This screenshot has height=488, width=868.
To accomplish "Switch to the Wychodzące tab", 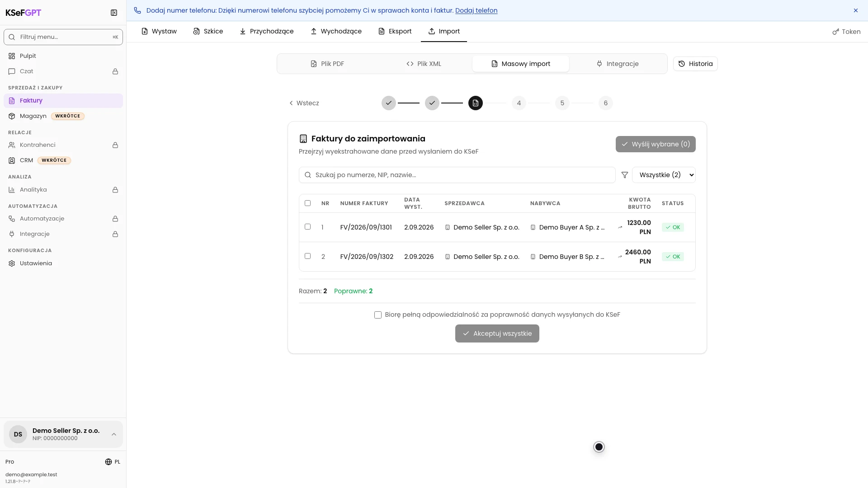I will pyautogui.click(x=336, y=31).
